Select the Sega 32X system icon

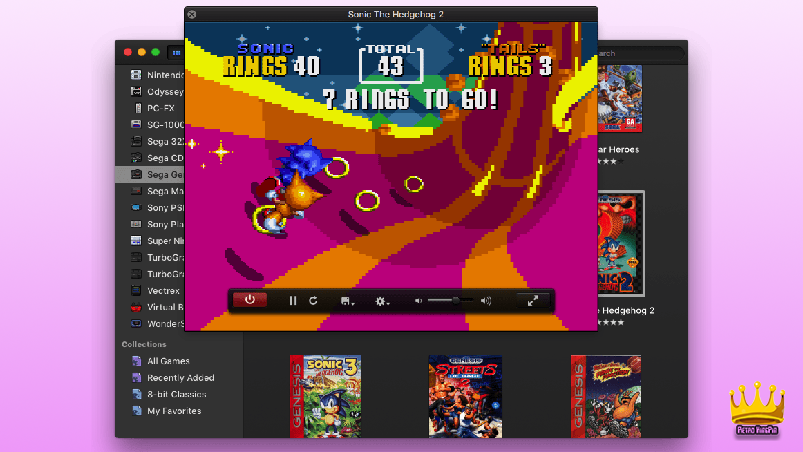(136, 141)
